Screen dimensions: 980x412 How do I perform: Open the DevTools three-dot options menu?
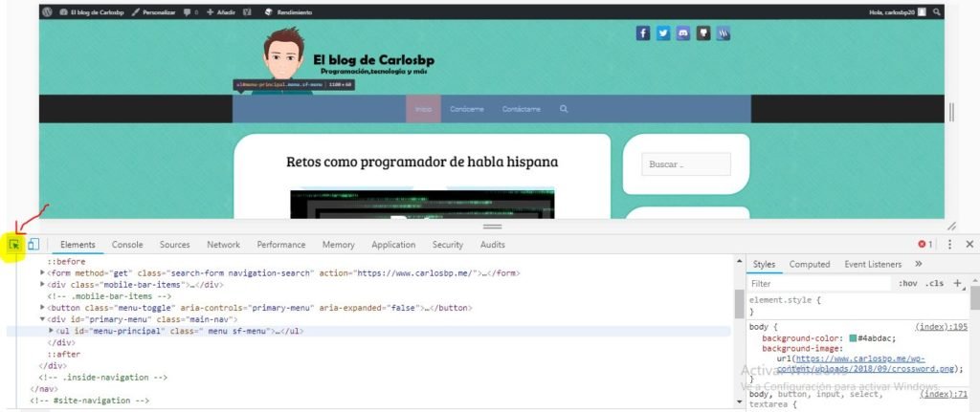click(950, 245)
